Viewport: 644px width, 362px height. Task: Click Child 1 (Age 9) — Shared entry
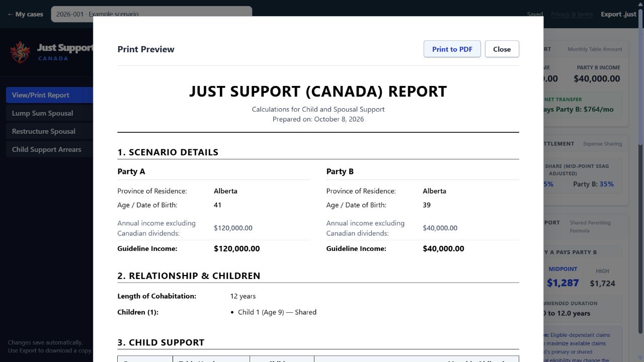click(277, 312)
